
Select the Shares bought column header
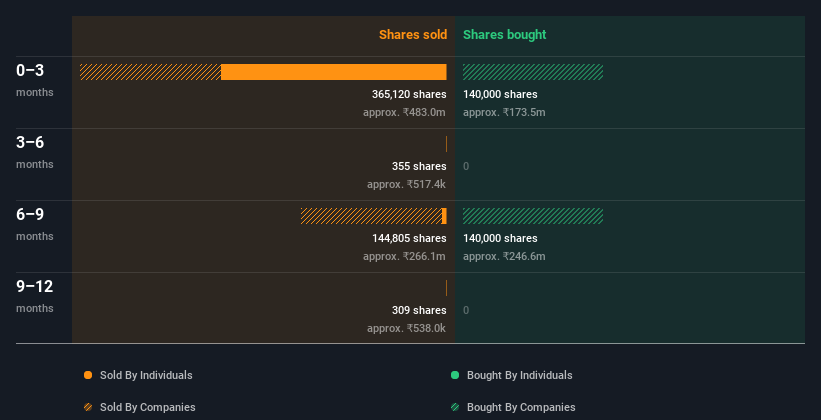(x=505, y=35)
